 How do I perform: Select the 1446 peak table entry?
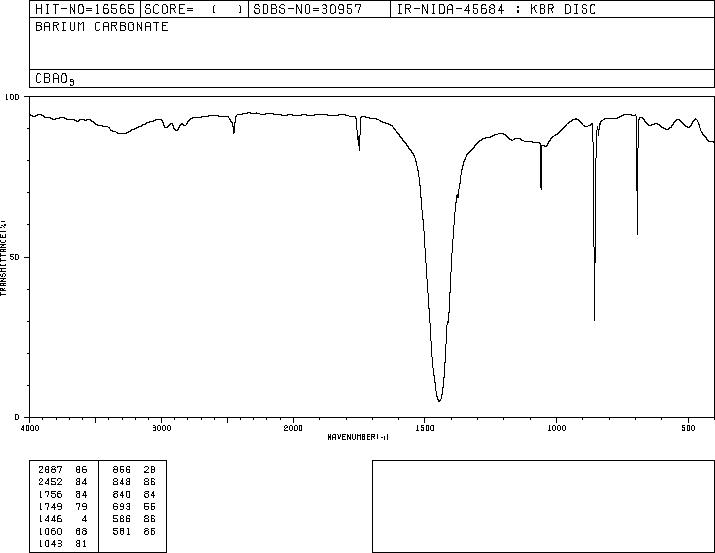point(63,519)
